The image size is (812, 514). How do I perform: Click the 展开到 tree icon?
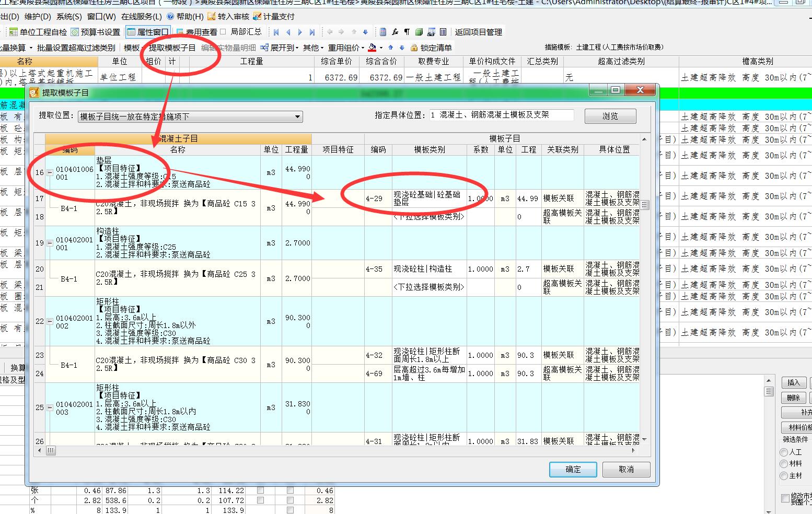265,48
